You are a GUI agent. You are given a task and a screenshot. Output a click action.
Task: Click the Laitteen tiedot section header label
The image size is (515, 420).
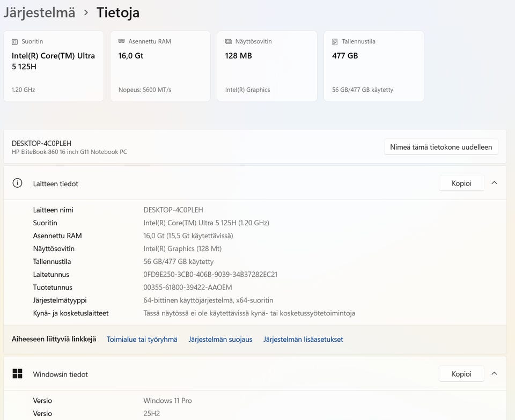coord(55,183)
